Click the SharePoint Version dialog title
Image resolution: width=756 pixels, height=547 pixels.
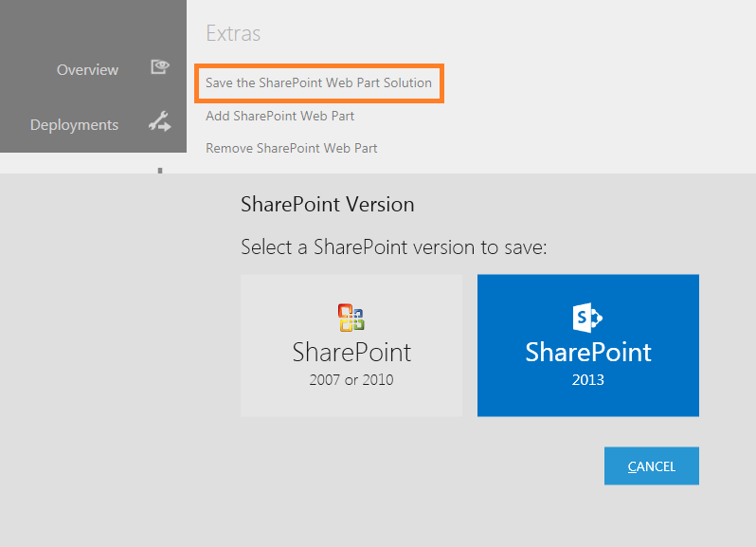(x=328, y=205)
